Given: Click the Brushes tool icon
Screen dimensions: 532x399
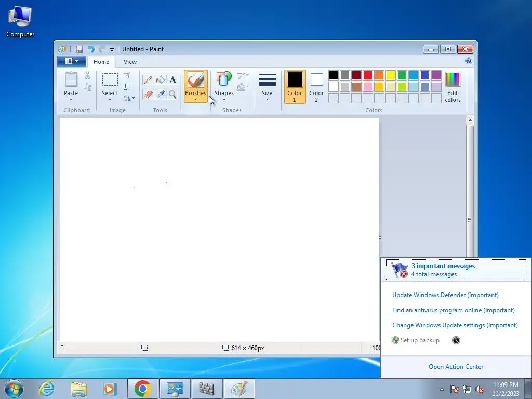Looking at the screenshot, I should pos(196,80).
